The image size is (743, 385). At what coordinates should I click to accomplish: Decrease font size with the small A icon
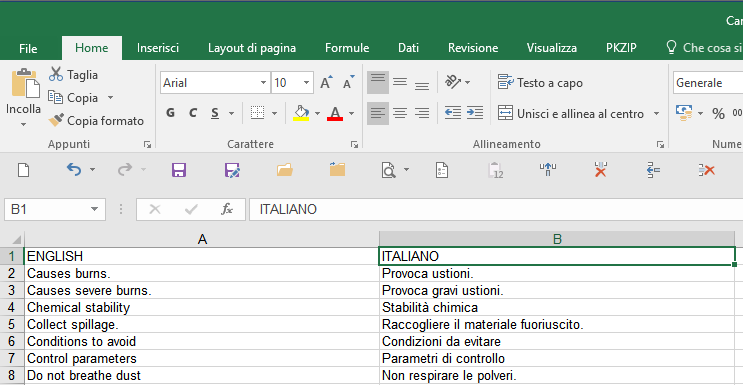(x=349, y=82)
